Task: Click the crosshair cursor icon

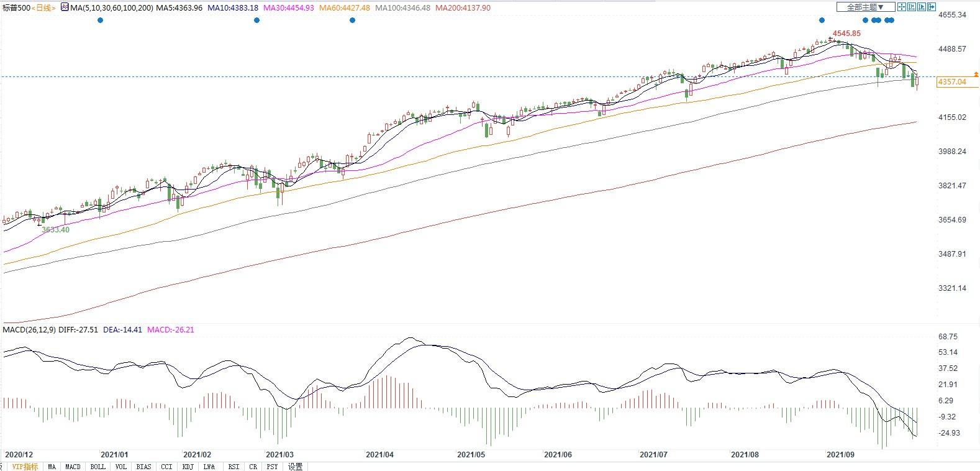Action: 902,7
